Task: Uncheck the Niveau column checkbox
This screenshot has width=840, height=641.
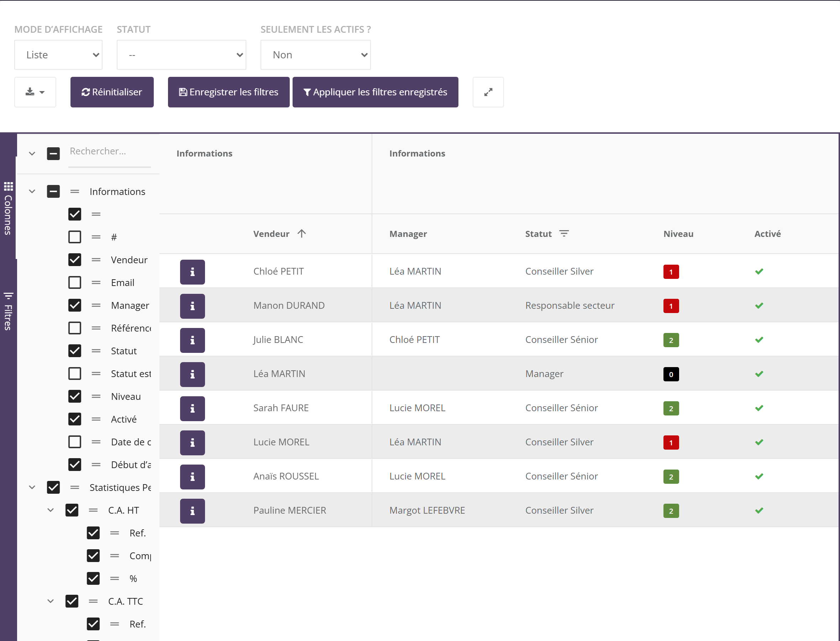Action: point(75,396)
